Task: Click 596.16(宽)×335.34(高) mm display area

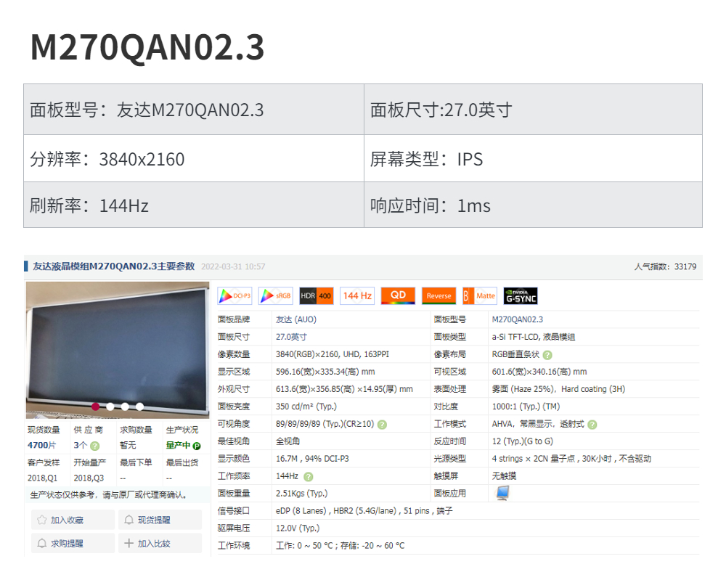Action: [325, 372]
